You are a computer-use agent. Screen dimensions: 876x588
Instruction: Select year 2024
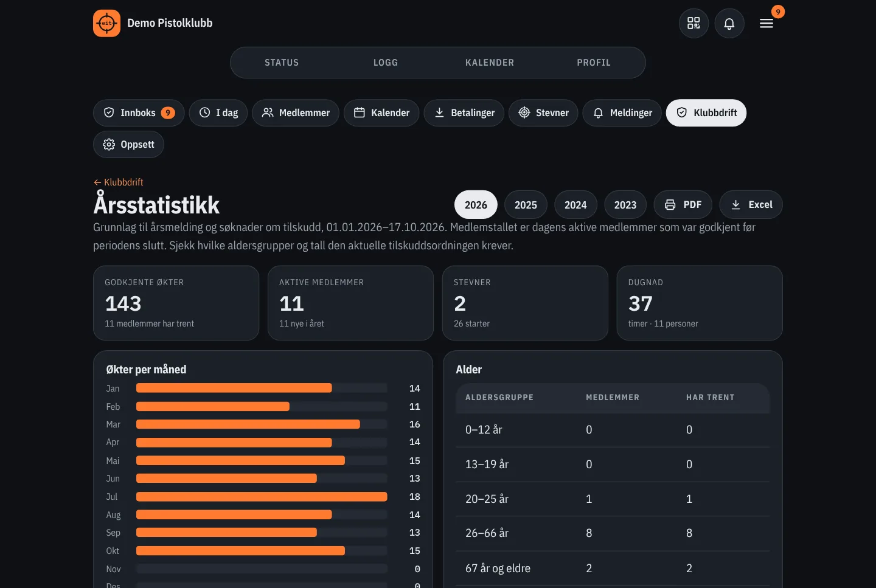tap(575, 204)
